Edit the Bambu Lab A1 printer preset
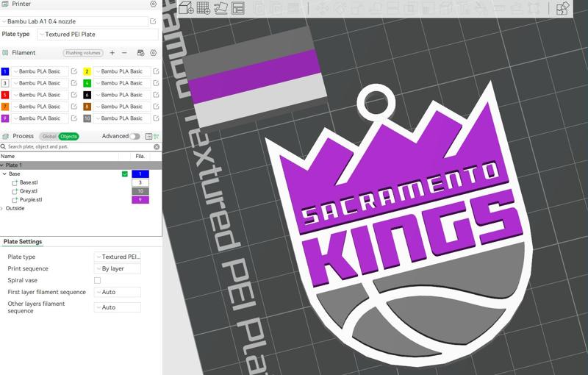588x375 pixels. point(153,21)
